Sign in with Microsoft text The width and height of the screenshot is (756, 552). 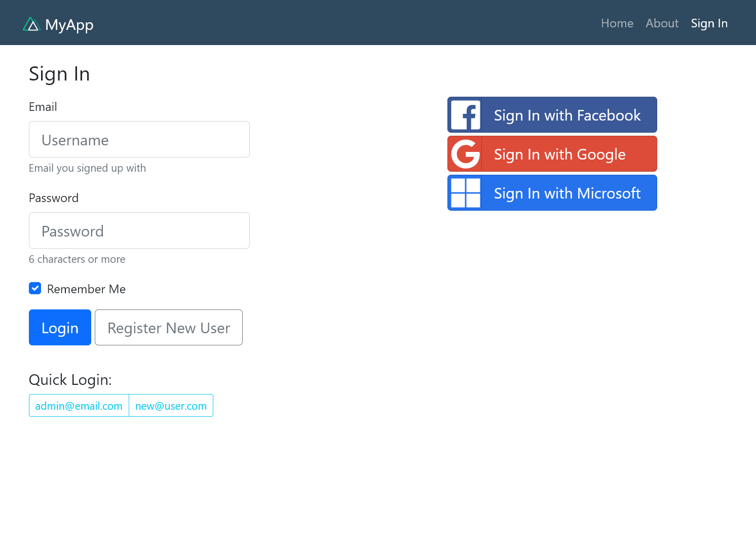567,193
